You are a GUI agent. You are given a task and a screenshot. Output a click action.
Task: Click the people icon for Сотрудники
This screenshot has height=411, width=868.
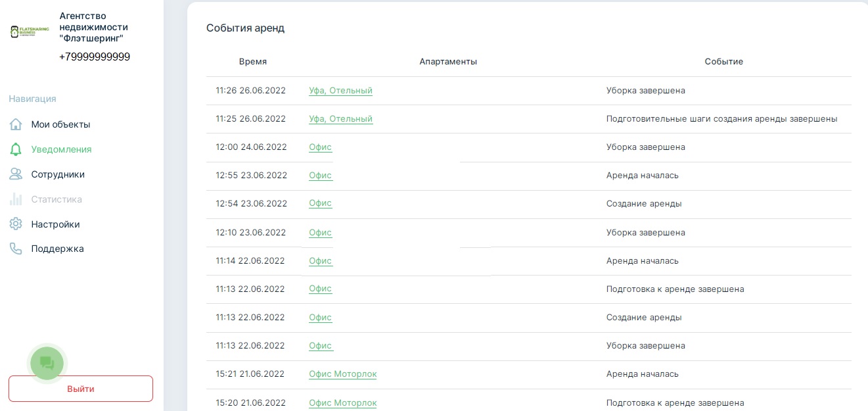(x=16, y=174)
